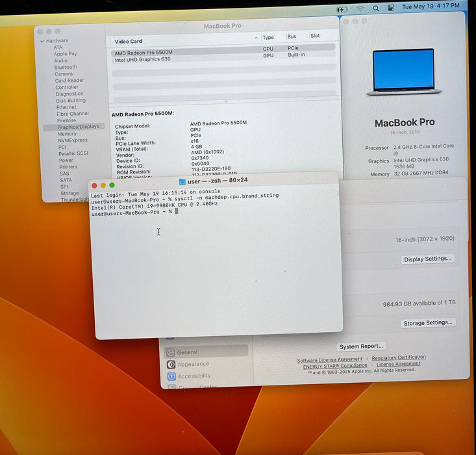Select NVMExpress in hardware sidebar
The width and height of the screenshot is (476, 455).
pos(73,140)
